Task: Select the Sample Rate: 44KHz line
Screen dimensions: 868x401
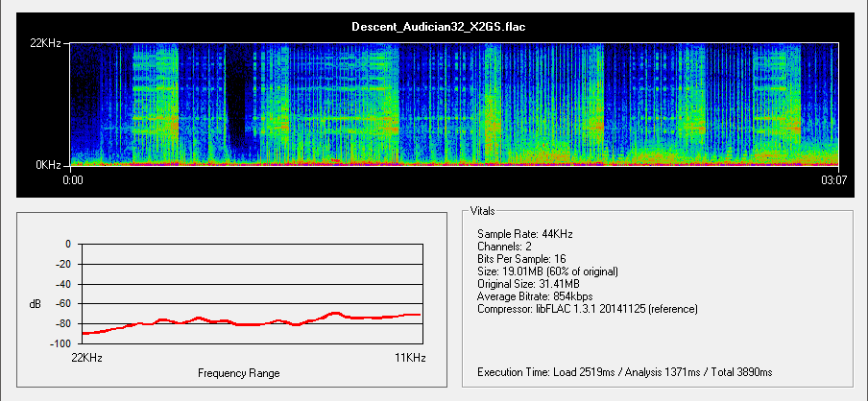Action: [x=524, y=233]
